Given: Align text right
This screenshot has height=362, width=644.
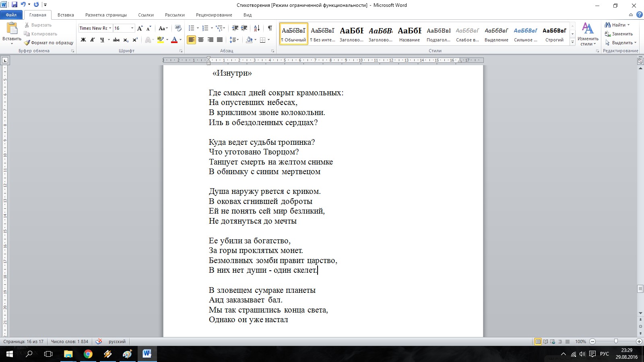Looking at the screenshot, I should (210, 40).
